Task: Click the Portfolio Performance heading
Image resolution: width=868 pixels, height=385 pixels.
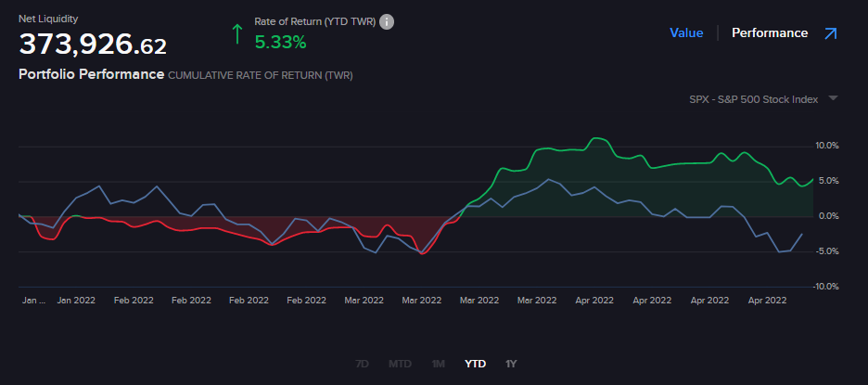Action: point(91,74)
